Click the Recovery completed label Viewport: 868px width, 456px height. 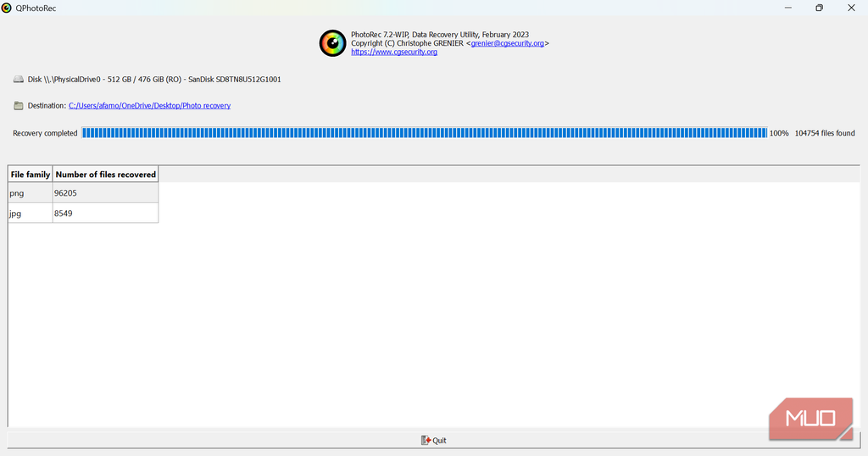point(46,133)
